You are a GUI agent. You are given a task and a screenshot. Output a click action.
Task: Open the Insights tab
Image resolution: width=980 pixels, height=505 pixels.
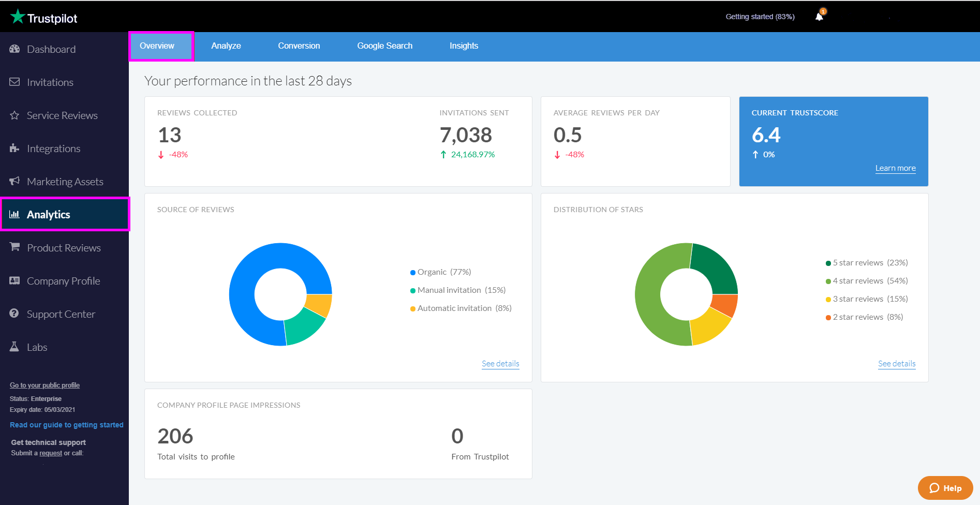(464, 46)
